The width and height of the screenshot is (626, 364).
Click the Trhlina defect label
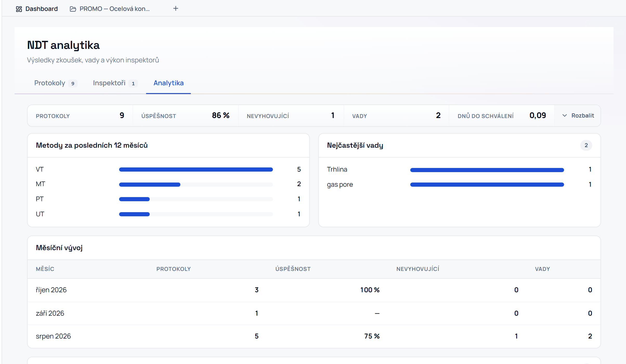pos(337,170)
